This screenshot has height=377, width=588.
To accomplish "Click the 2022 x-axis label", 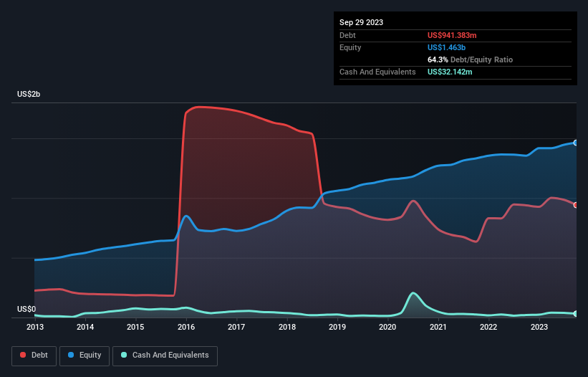I will click(x=488, y=327).
